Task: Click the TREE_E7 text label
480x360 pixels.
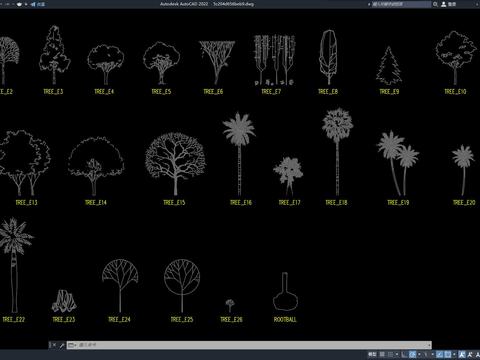Action: [271, 91]
